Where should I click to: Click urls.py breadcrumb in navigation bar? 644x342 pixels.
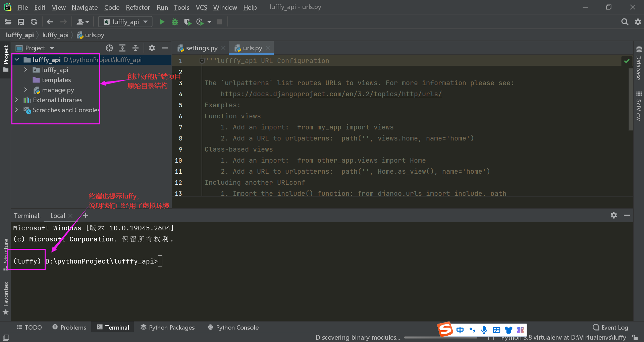[x=91, y=35]
